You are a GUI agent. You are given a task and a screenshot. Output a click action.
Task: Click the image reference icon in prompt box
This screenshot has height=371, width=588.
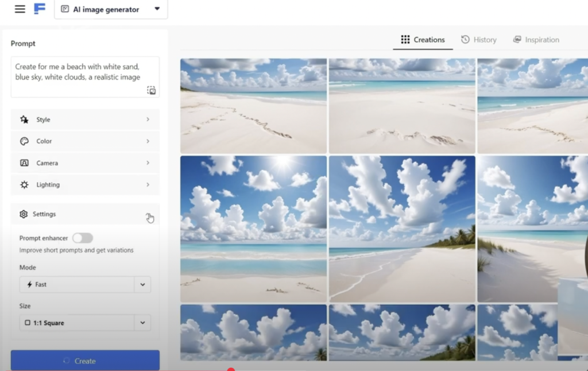151,90
